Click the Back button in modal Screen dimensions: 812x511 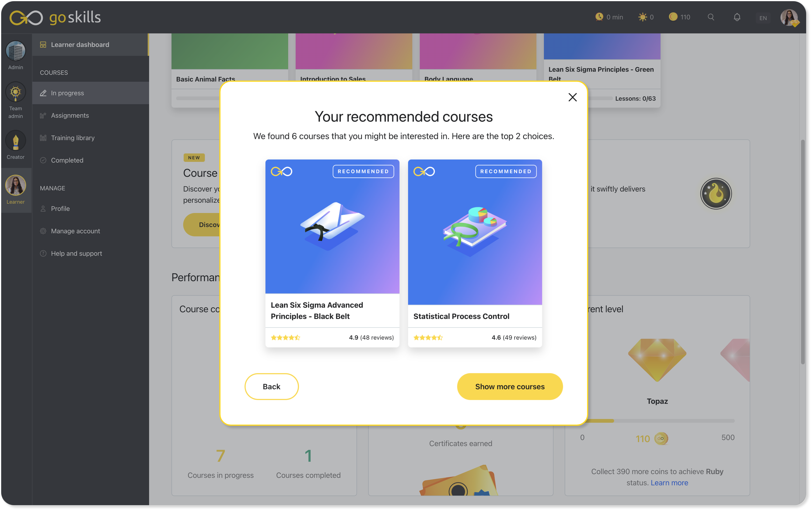click(x=272, y=386)
